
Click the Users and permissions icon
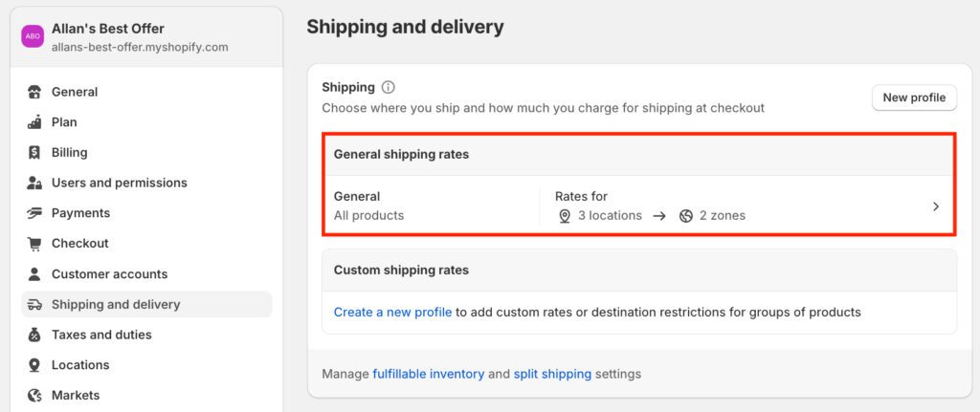35,183
